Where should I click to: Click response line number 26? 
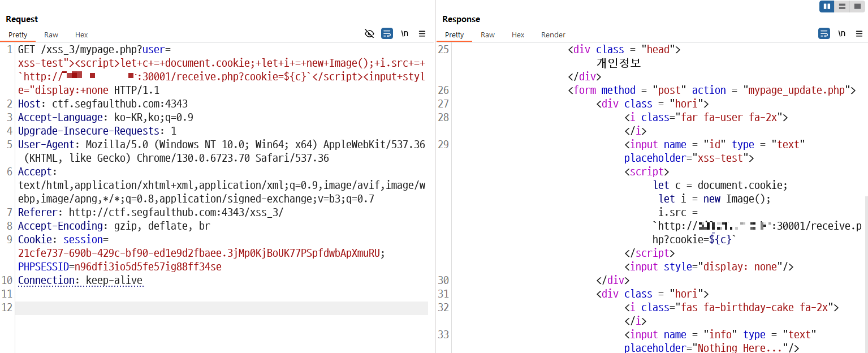443,90
